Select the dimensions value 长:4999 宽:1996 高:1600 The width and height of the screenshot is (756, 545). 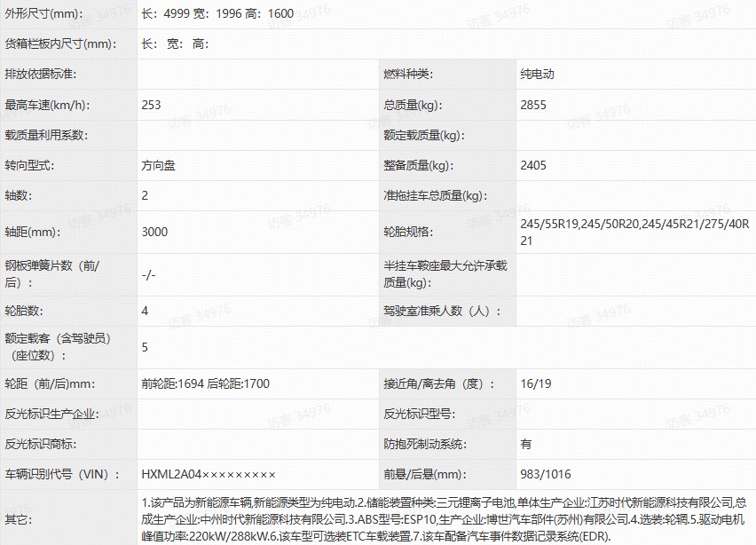217,13
